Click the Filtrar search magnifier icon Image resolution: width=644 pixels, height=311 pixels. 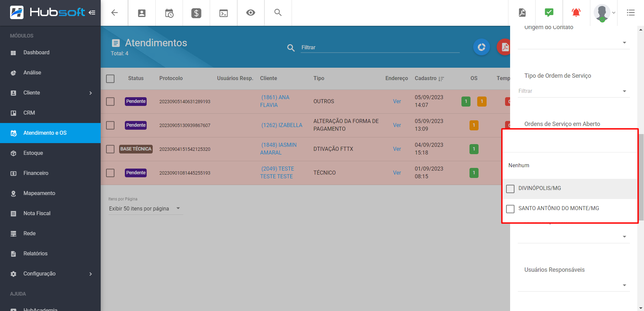coord(291,48)
